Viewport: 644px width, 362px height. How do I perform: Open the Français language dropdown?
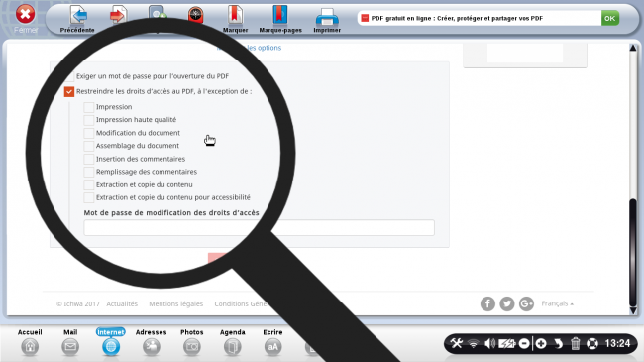point(558,303)
